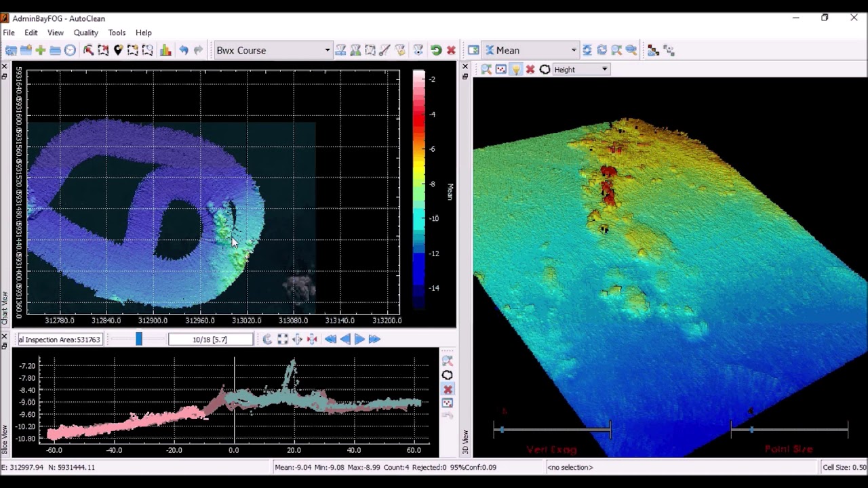Screen dimensions: 868x488
Task: Click the 3D view point display icon
Action: (x=500, y=69)
